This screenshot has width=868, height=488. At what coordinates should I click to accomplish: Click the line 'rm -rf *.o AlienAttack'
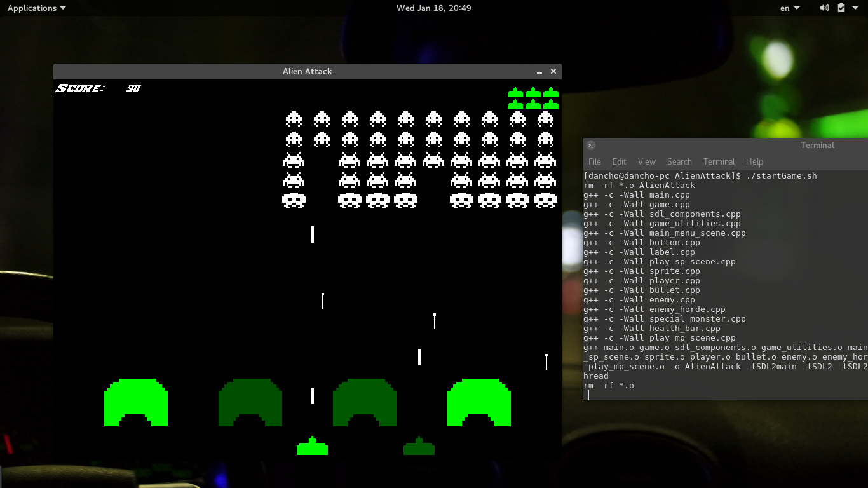(639, 186)
